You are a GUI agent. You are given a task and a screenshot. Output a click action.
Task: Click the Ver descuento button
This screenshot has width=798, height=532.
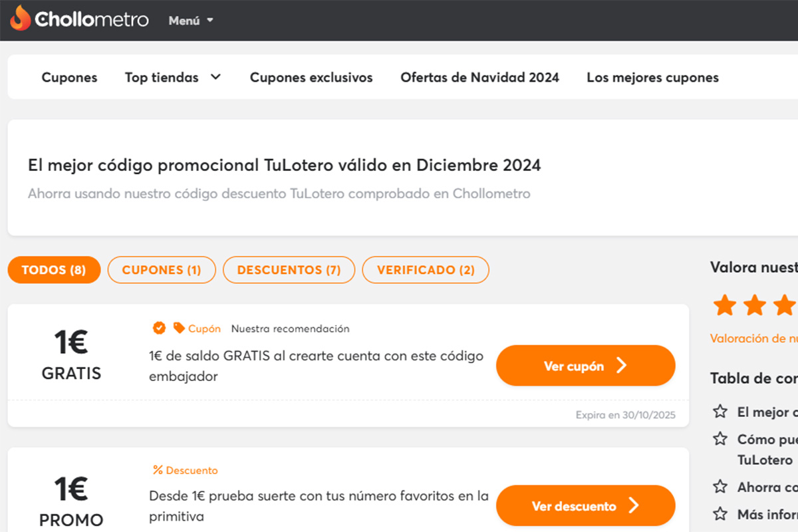point(585,505)
